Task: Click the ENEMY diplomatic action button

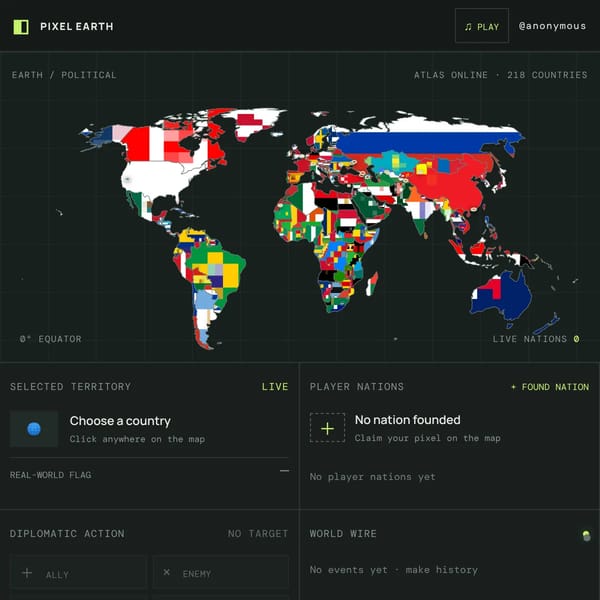Action: (221, 573)
